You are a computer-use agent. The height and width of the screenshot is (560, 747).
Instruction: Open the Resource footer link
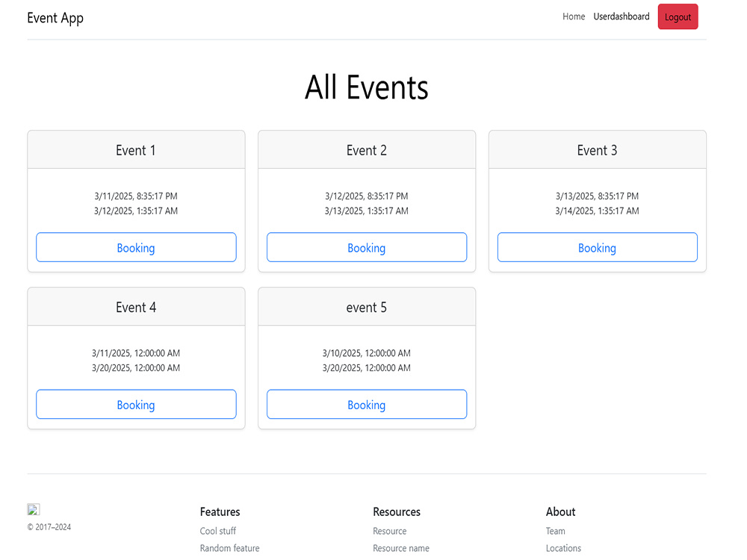coord(390,531)
